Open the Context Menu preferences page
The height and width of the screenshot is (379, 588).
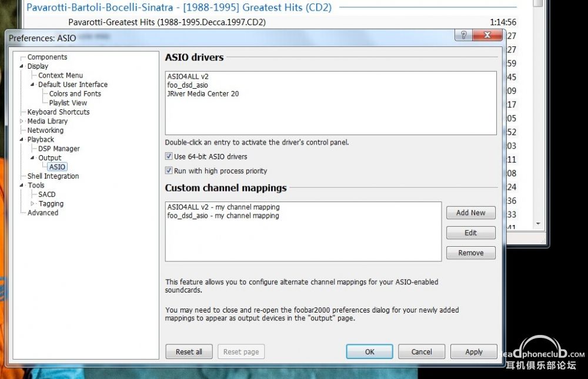pos(61,75)
